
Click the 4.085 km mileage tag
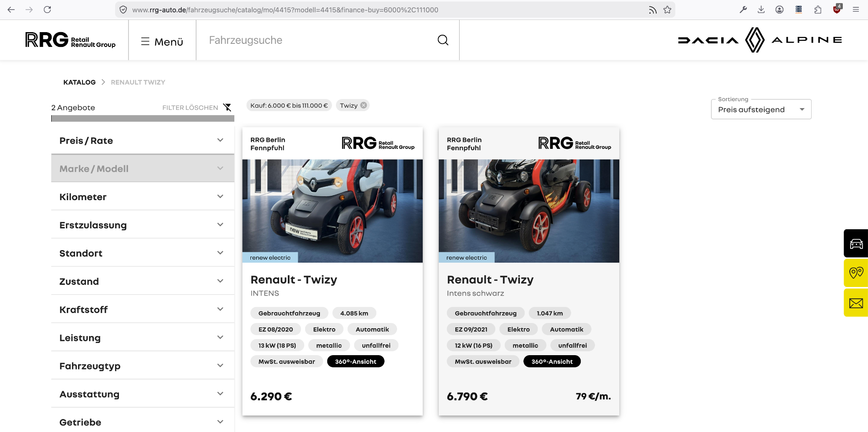(x=354, y=313)
